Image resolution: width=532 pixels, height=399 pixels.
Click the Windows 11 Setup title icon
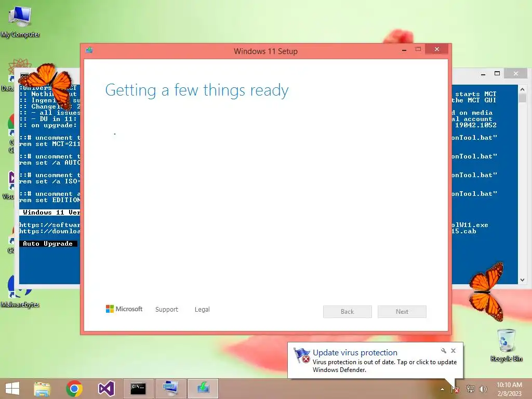[x=89, y=50]
